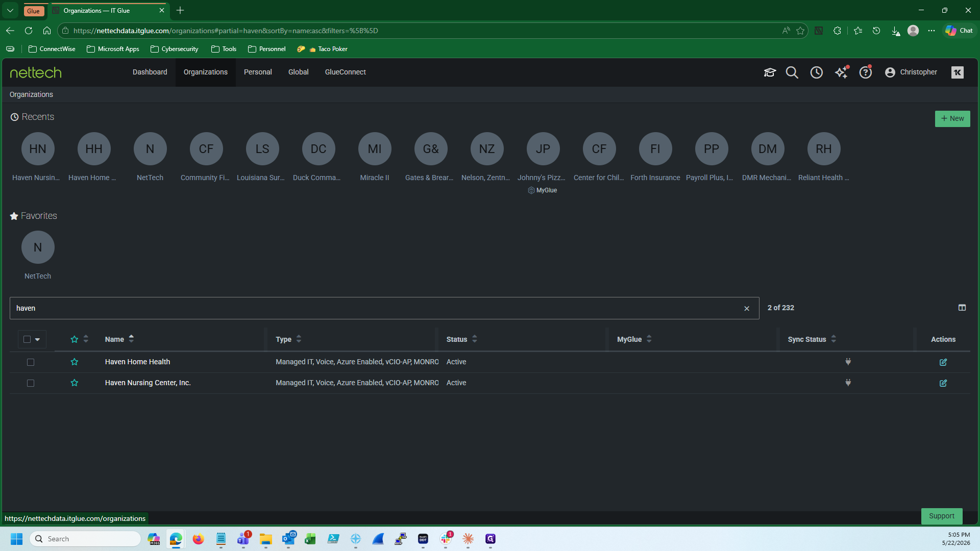Open the HN Haven Nursing recent avatar
The width and height of the screenshot is (980, 551).
pos(38,149)
